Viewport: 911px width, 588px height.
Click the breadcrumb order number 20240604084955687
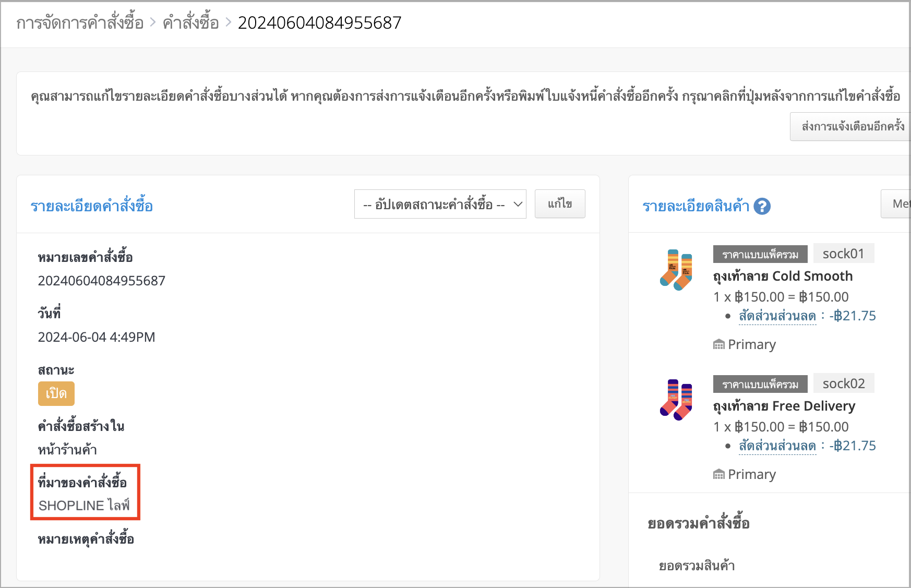click(x=320, y=23)
